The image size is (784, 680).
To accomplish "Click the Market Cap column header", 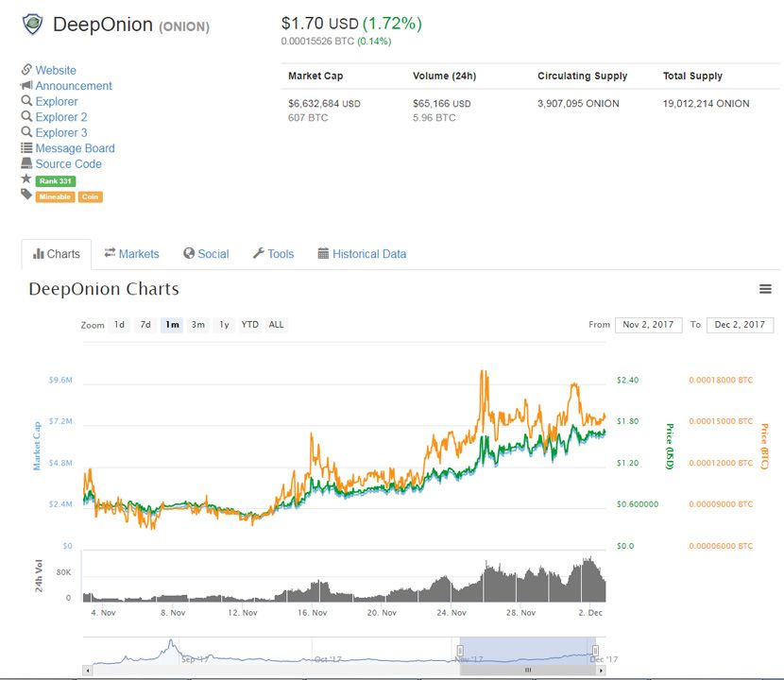I will [315, 76].
